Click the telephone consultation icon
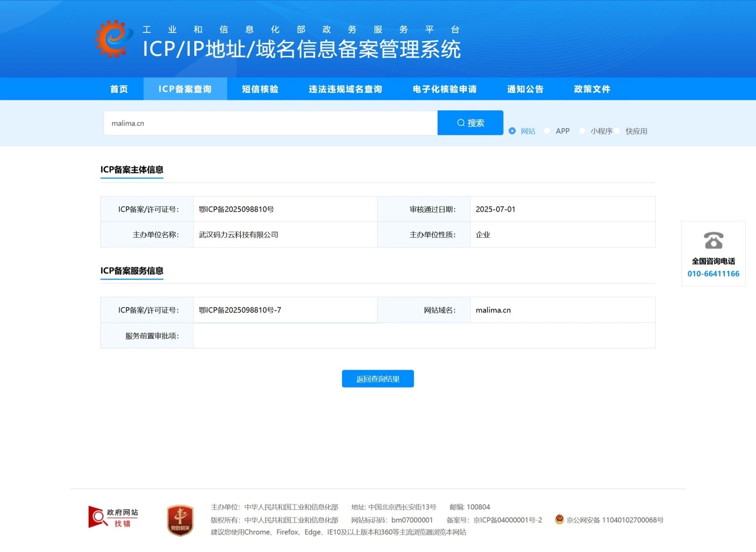756x552 pixels. (x=713, y=240)
